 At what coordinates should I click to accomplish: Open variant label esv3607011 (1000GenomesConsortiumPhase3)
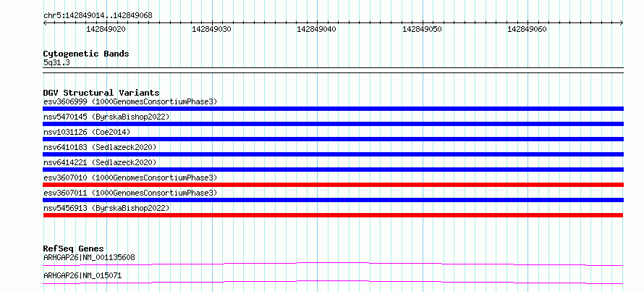pyautogui.click(x=130, y=193)
